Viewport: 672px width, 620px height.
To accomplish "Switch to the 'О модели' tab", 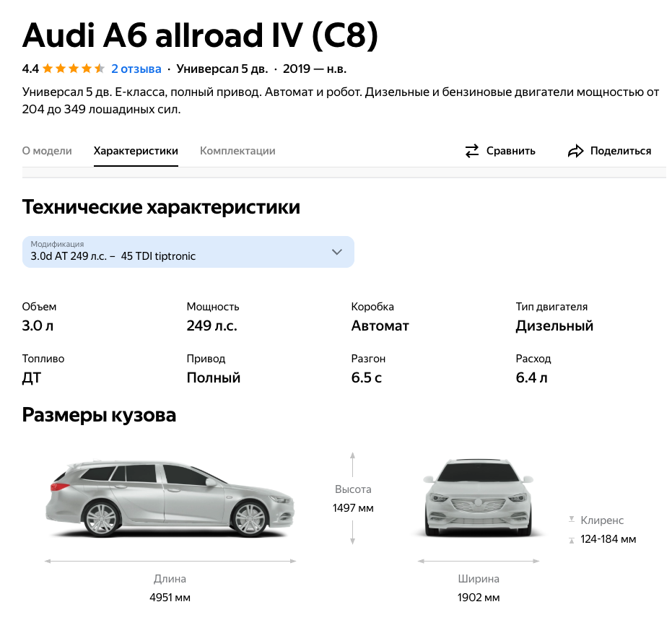I will point(47,151).
